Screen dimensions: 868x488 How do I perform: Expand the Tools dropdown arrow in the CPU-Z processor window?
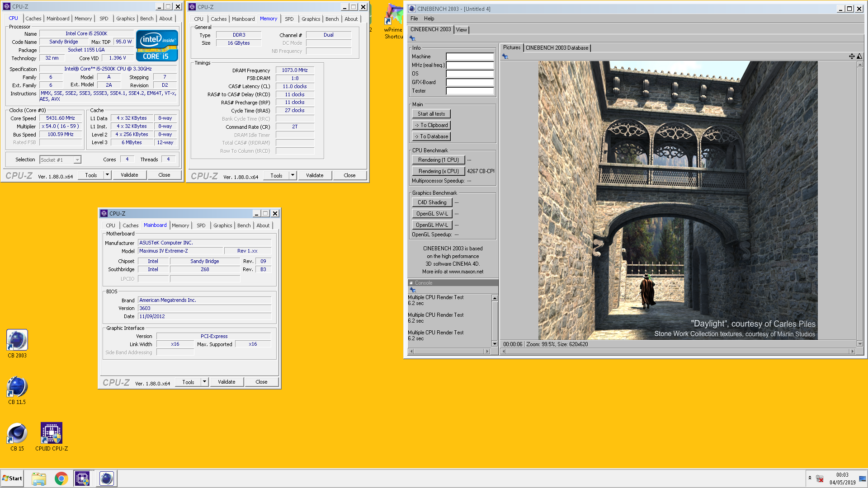(107, 175)
